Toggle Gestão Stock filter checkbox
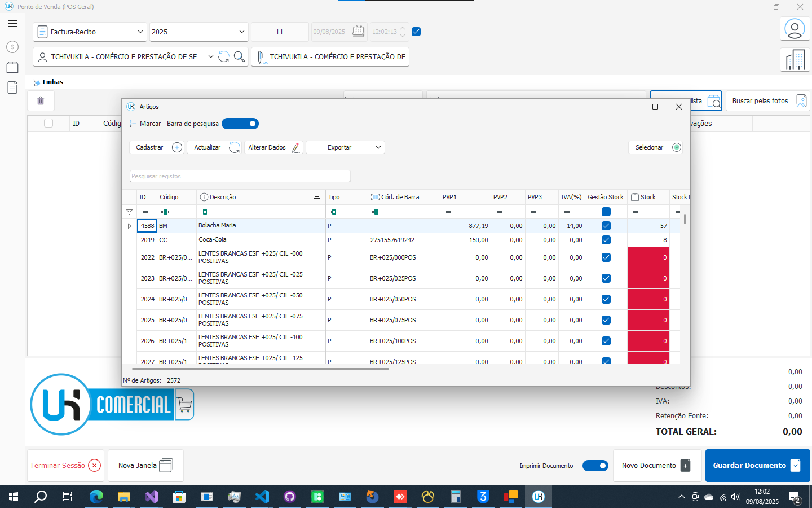 tap(606, 212)
